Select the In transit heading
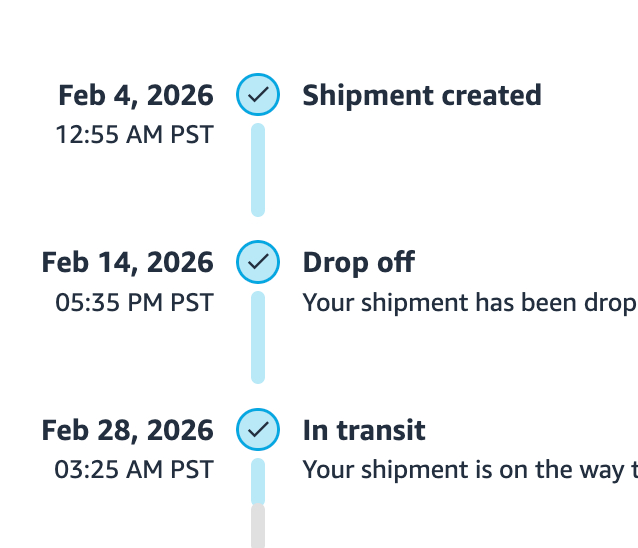The width and height of the screenshot is (638, 548). coord(364,430)
